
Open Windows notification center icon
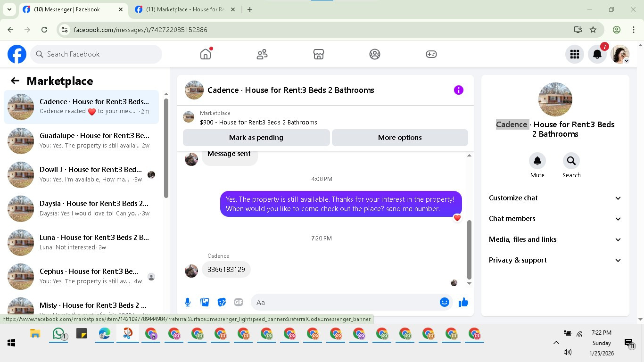[629, 343]
